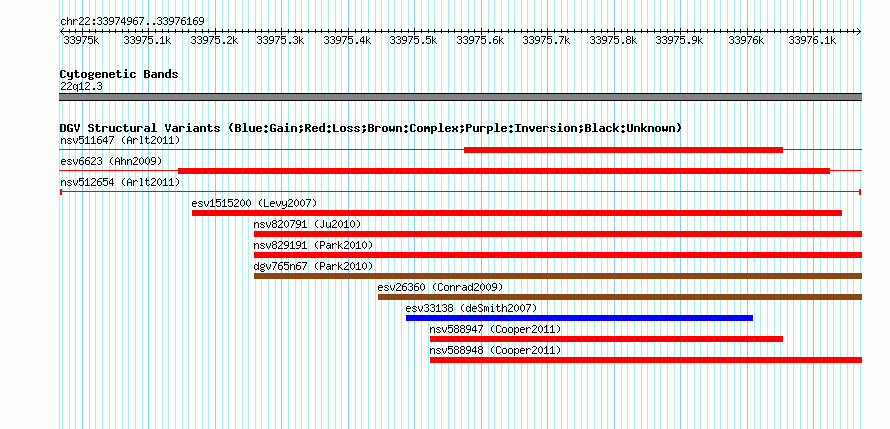Click the 33975.3k ruler tick label
The image size is (890, 429).
click(x=280, y=41)
